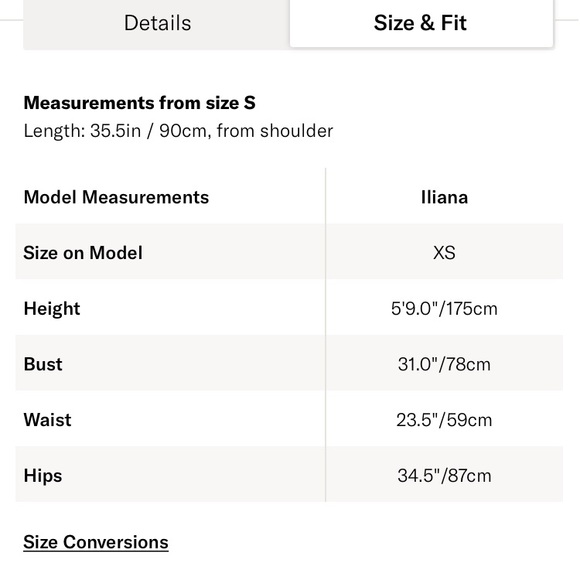
Task: Click the word shoulder in length description
Action: tap(297, 131)
